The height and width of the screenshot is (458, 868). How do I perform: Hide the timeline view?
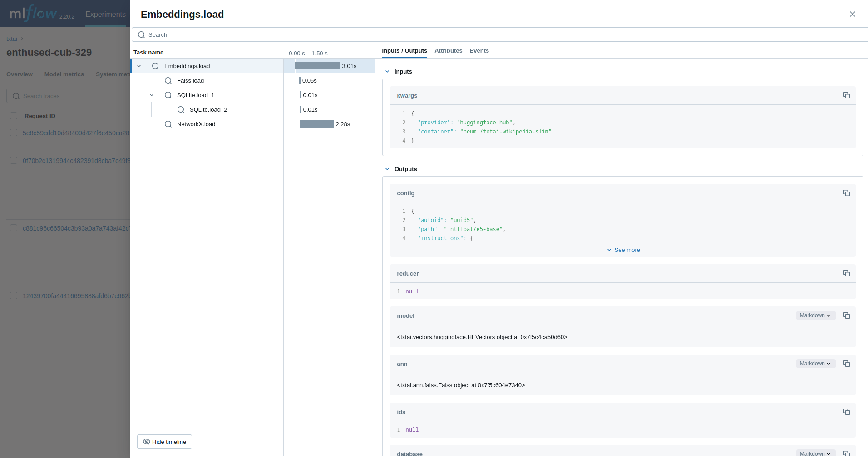(x=164, y=442)
